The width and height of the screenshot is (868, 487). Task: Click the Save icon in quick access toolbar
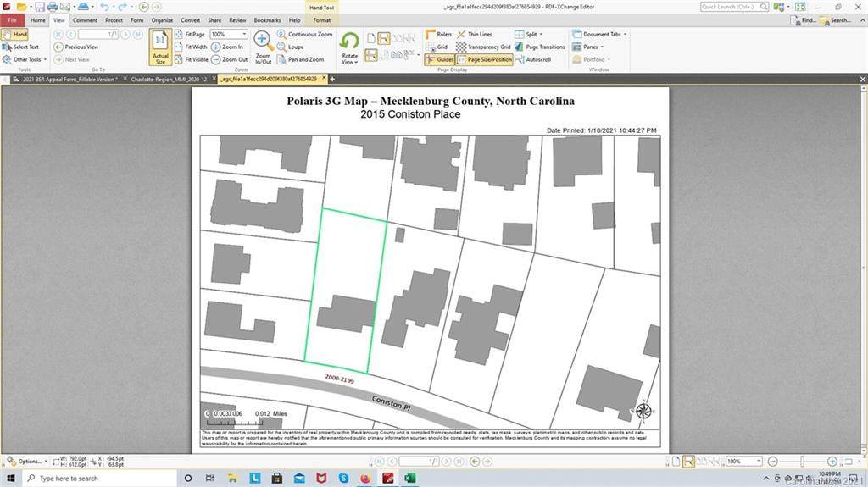pyautogui.click(x=39, y=7)
